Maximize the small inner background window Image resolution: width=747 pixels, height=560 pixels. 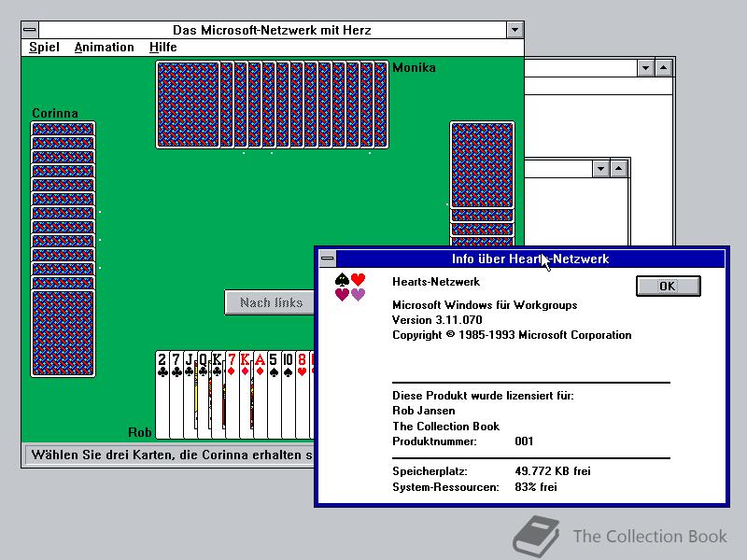tap(618, 169)
